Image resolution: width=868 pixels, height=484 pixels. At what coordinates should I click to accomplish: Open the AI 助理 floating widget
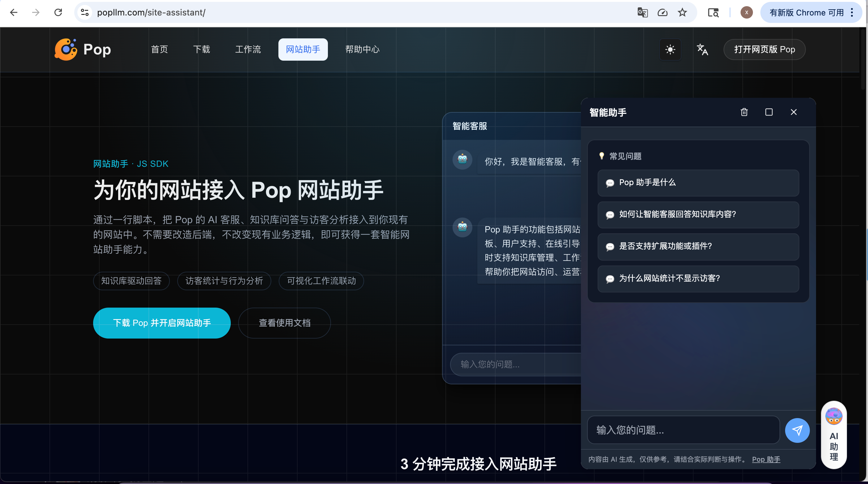[x=834, y=434]
